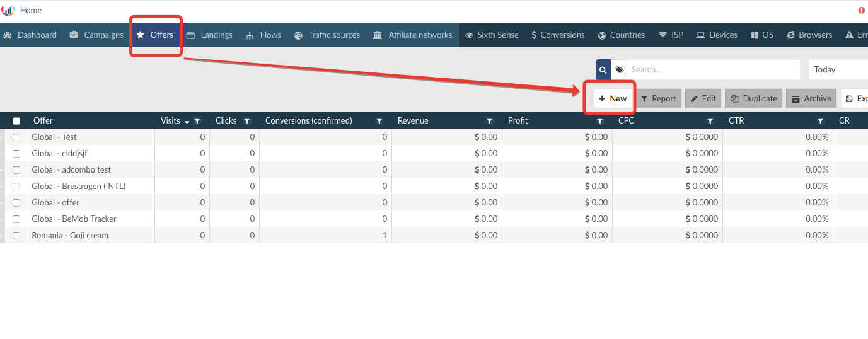Image resolution: width=868 pixels, height=339 pixels.
Task: Click the New offer button
Action: (613, 99)
